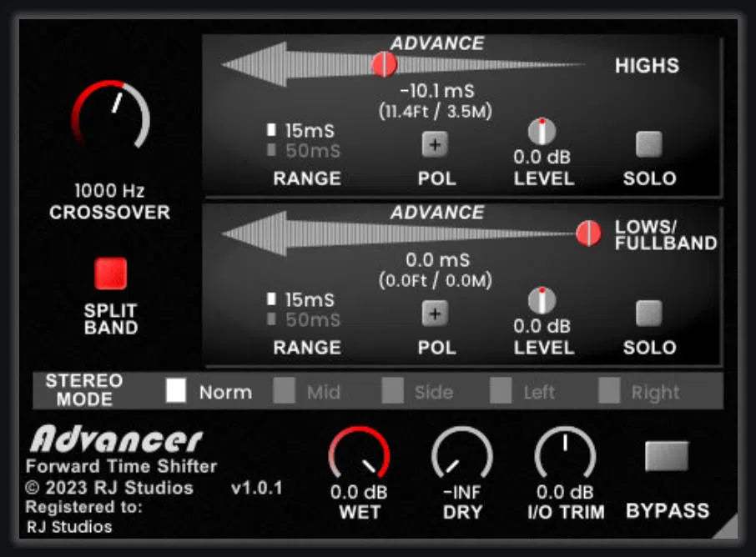Flip polarity with the HIGHS POL button
Viewport: 756px width, 557px height.
pyautogui.click(x=435, y=143)
